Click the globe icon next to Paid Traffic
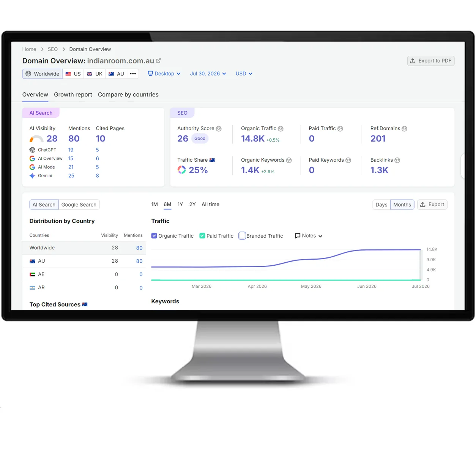 pos(340,129)
